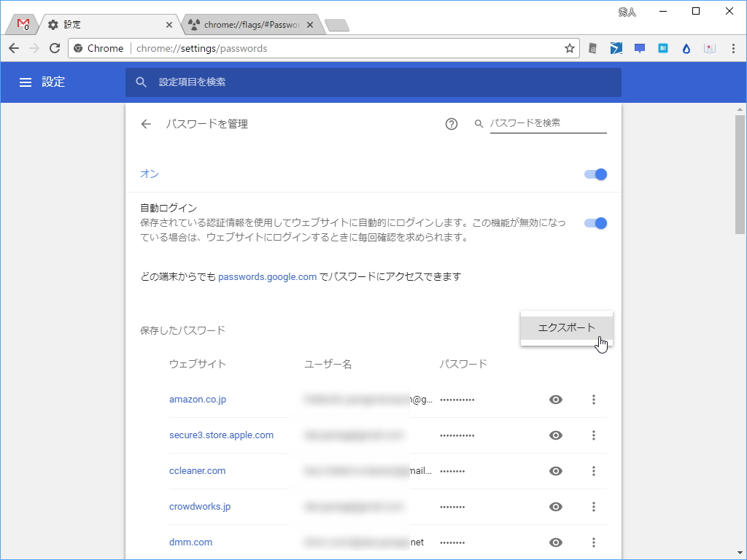The width and height of the screenshot is (747, 560).
Task: Bookmark this page with the star
Action: point(569,48)
